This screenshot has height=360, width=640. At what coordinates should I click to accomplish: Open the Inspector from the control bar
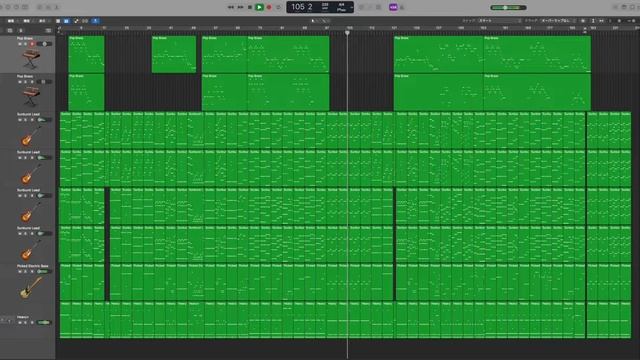click(7, 7)
